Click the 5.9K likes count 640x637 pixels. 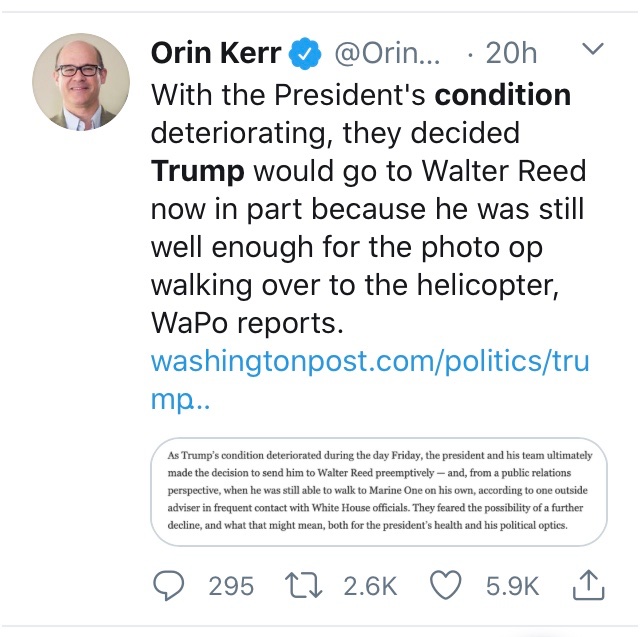tap(513, 585)
